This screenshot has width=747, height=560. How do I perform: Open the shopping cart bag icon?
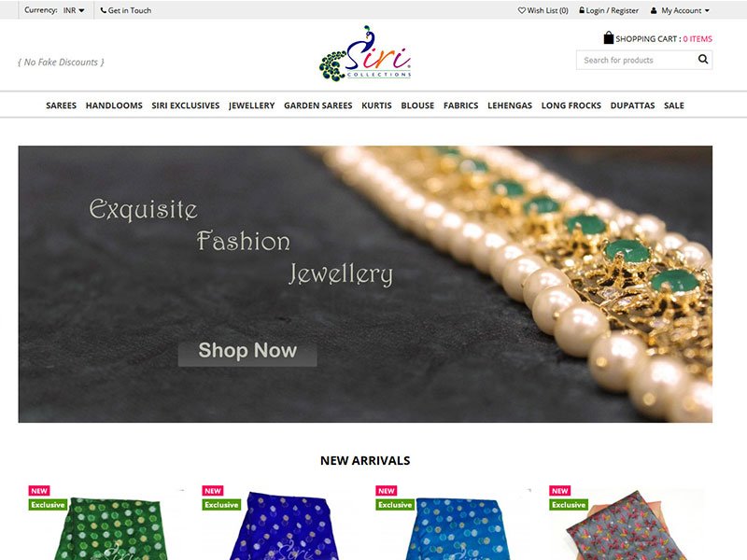tap(609, 37)
